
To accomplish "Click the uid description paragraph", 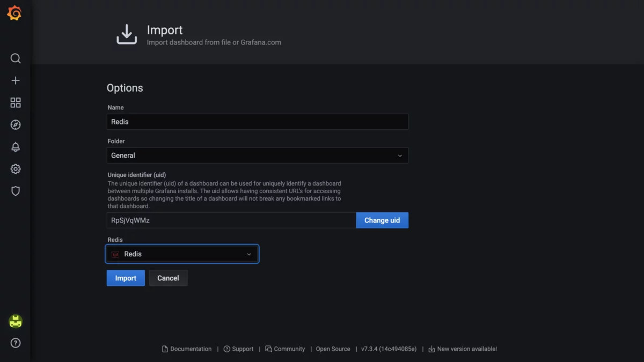I will point(224,195).
